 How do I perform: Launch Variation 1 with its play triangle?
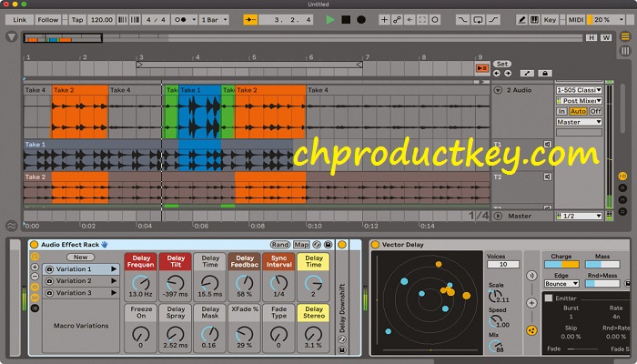click(x=114, y=269)
